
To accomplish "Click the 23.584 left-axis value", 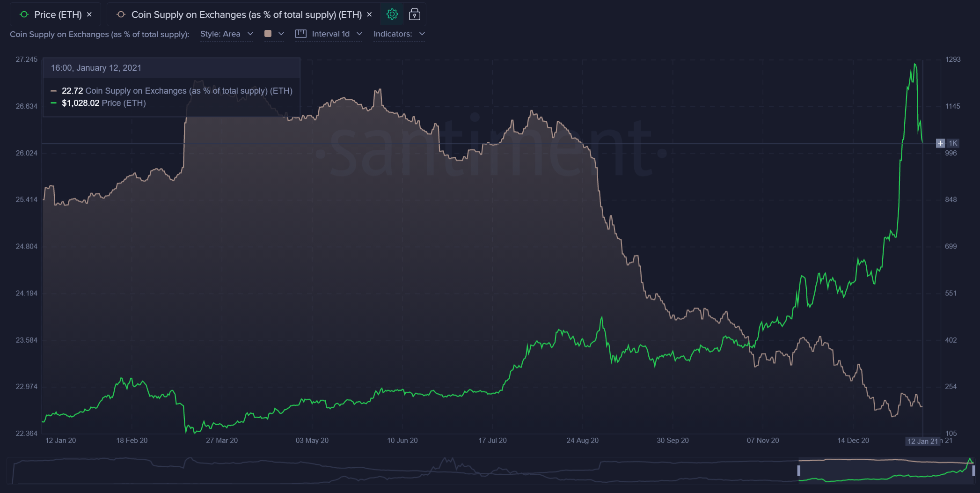I will [27, 340].
